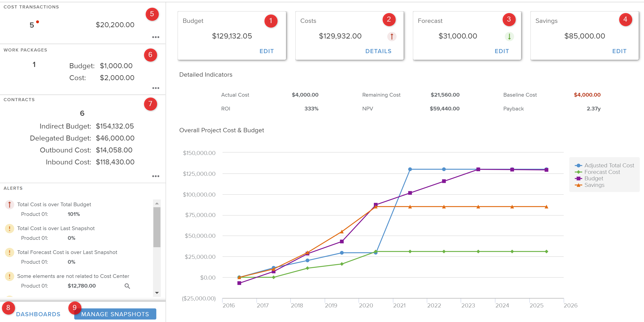Image resolution: width=644 pixels, height=322 pixels.
Task: Click the magnifier icon beside $12,780.00 alert
Action: pos(127,286)
